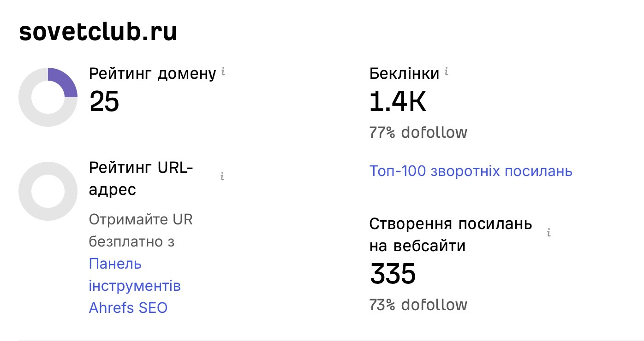Viewport: 644px width, 341px height.
Task: Open the Топ-100 зворотніх посилань link
Action: pyautogui.click(x=471, y=171)
